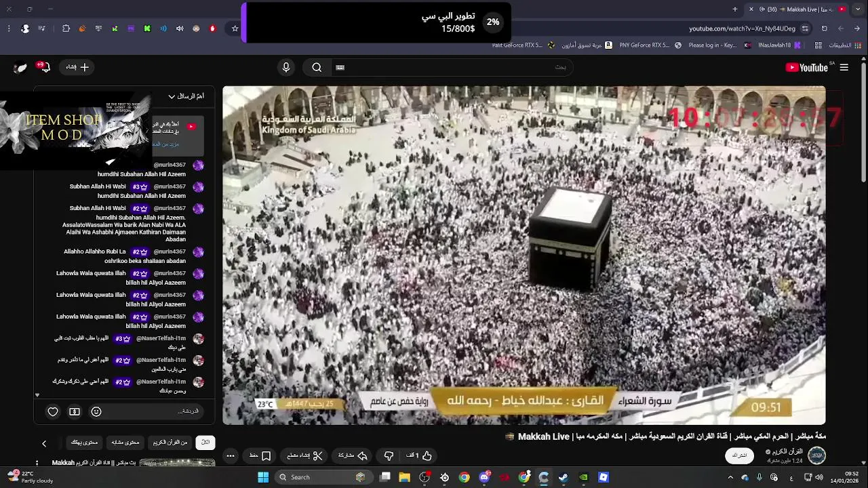Click the red extension icon beside the star

(212, 28)
